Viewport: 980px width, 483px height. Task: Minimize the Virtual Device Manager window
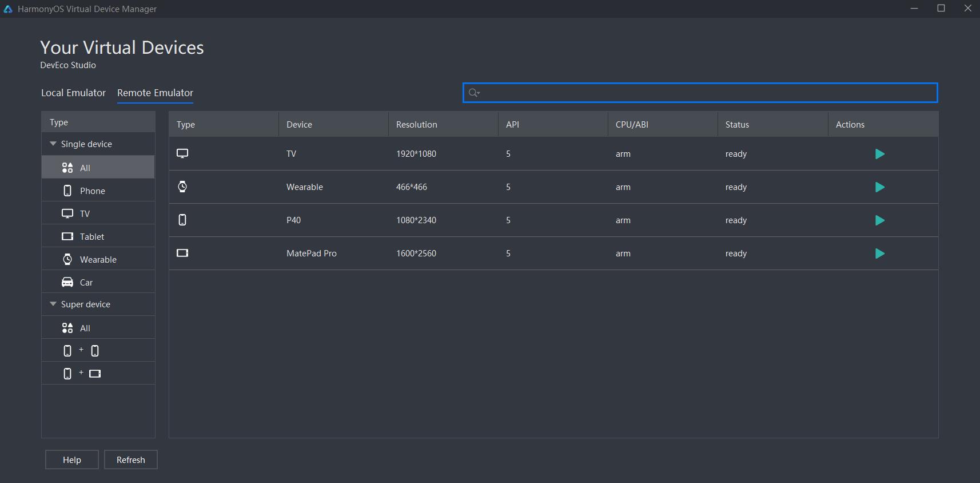click(914, 9)
